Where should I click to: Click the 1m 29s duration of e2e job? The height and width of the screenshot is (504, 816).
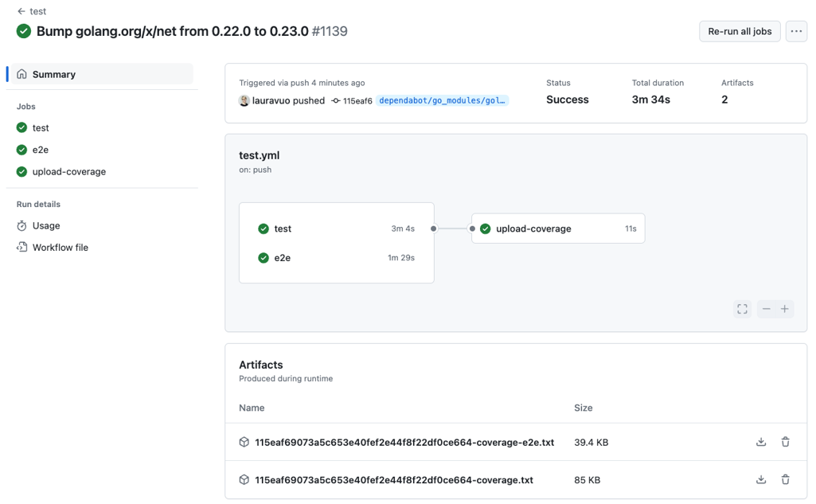pyautogui.click(x=401, y=258)
